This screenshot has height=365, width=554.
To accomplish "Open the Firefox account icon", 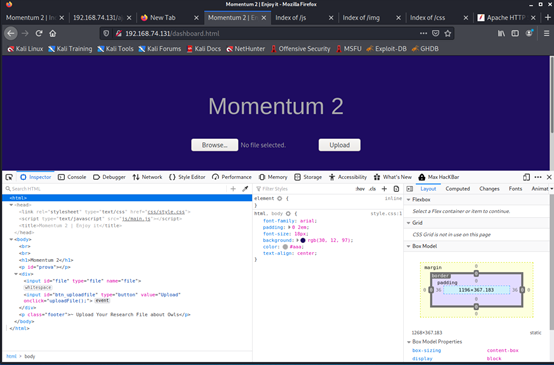I will [x=529, y=33].
